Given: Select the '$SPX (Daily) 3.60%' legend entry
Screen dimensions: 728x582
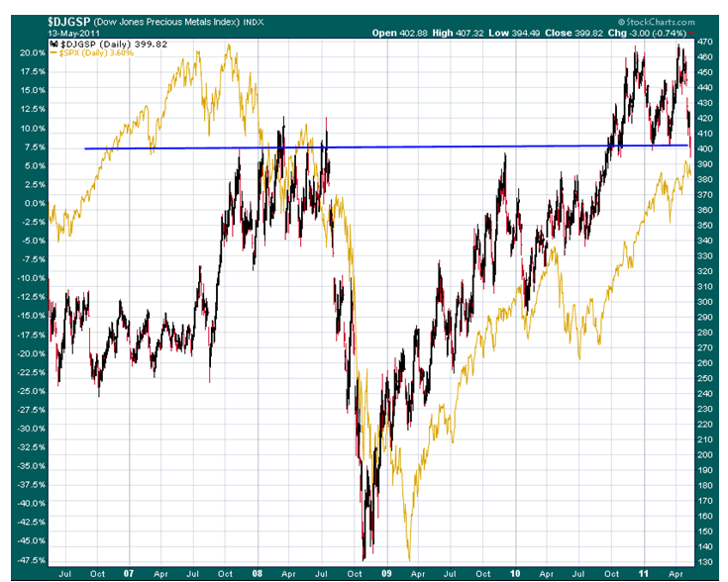Looking at the screenshot, I should [96, 52].
